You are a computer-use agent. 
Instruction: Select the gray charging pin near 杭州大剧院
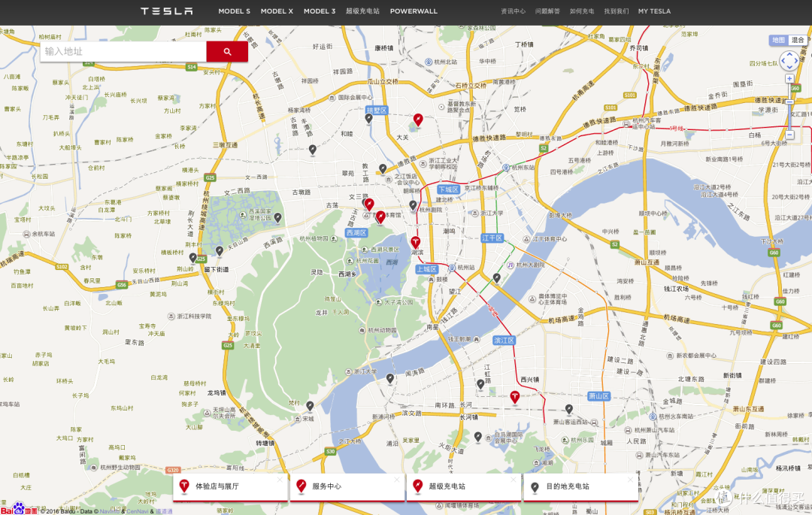click(x=497, y=278)
